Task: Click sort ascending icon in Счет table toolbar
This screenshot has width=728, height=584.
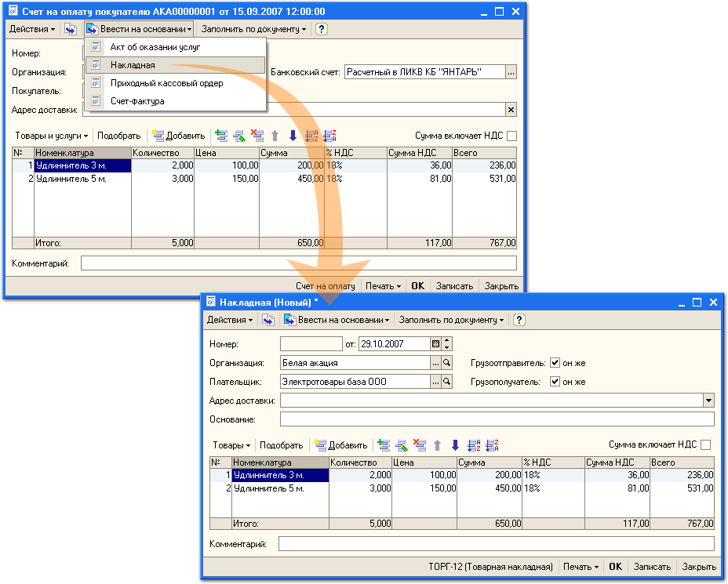Action: [x=311, y=136]
